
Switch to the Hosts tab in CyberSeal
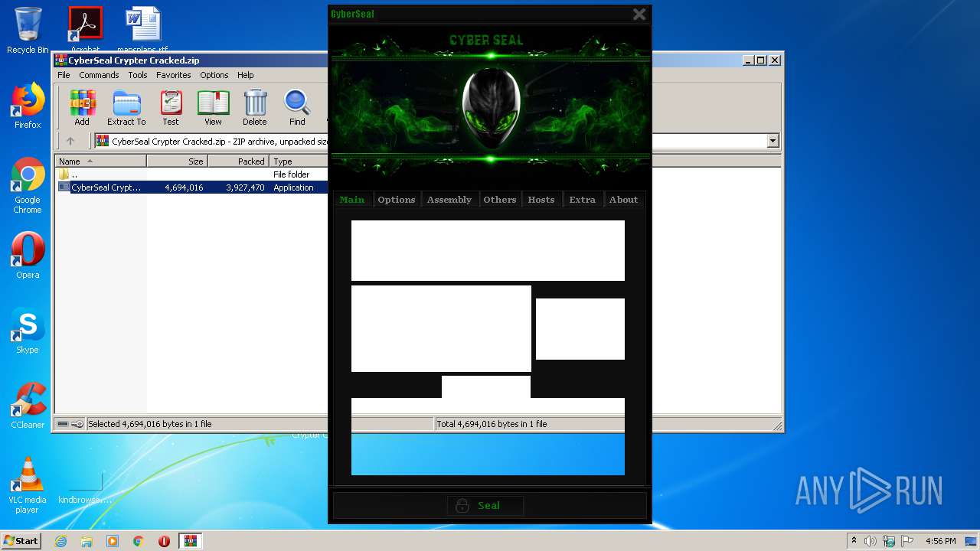click(x=541, y=200)
